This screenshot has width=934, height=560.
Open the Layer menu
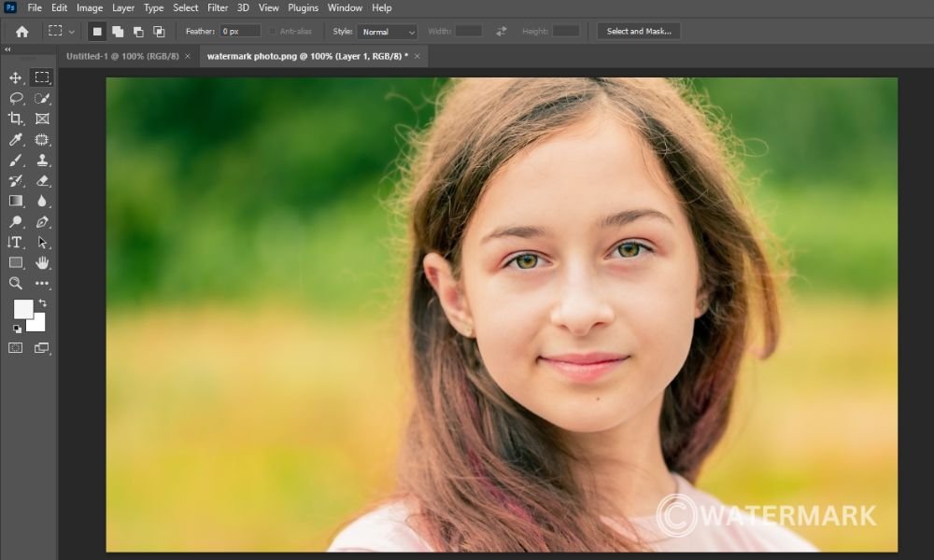click(x=123, y=7)
